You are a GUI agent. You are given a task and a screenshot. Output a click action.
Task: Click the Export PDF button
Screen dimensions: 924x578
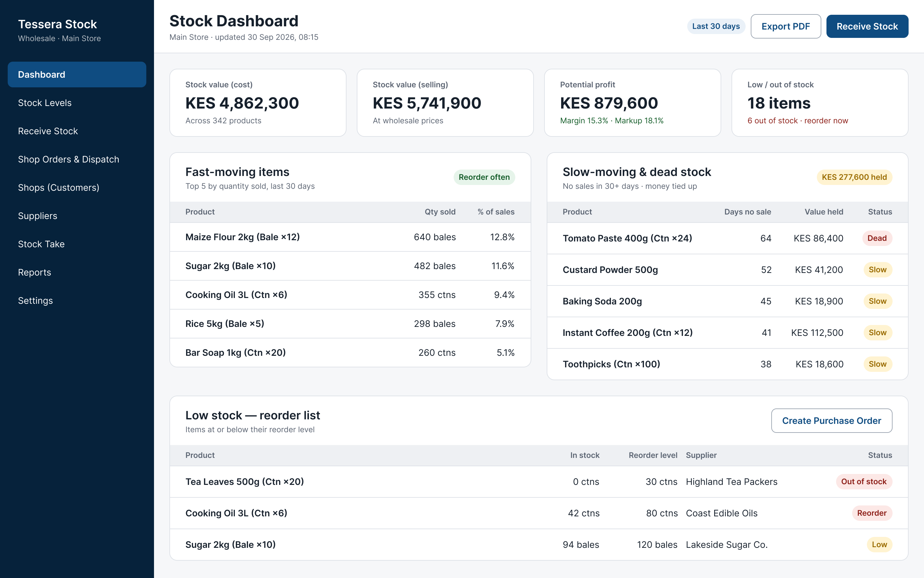(785, 26)
